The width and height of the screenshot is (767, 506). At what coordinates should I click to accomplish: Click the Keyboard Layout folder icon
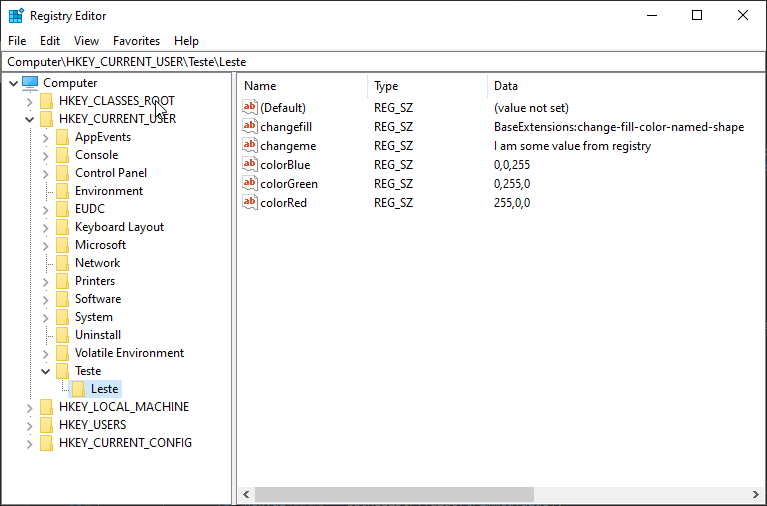(x=63, y=227)
